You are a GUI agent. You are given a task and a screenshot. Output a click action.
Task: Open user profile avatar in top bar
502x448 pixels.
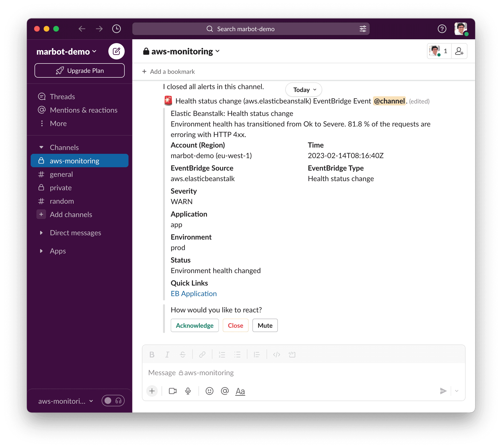pos(461,29)
